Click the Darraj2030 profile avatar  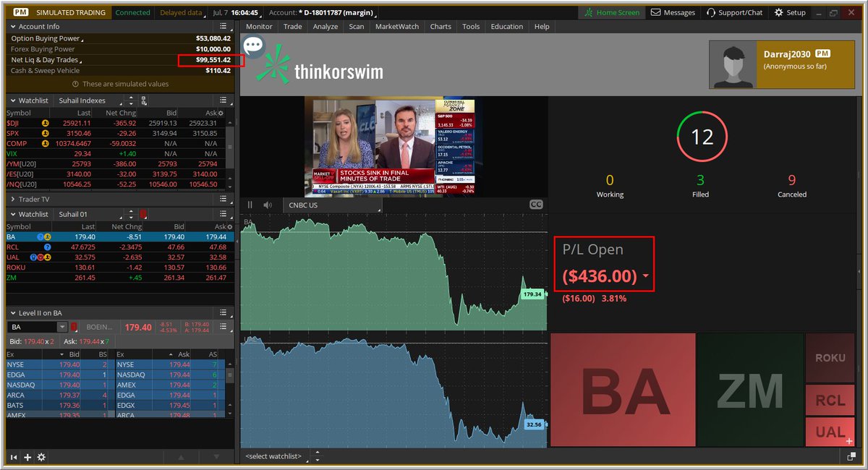tap(733, 64)
